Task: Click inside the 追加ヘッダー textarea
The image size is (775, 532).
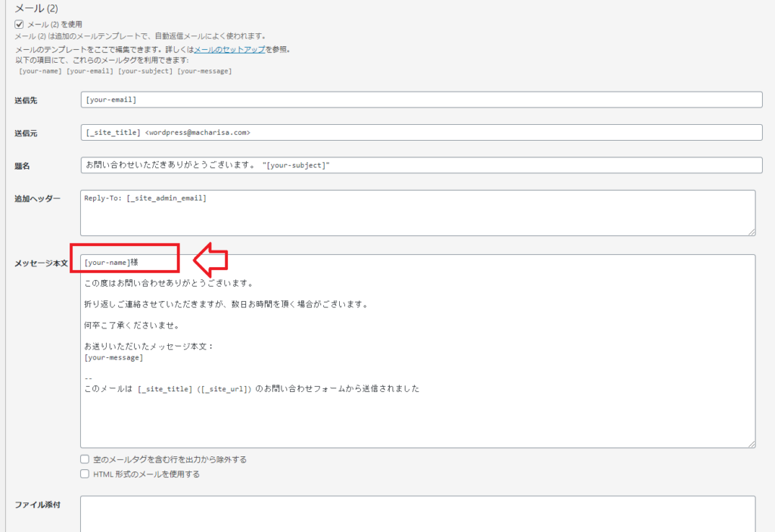Action: click(378, 212)
